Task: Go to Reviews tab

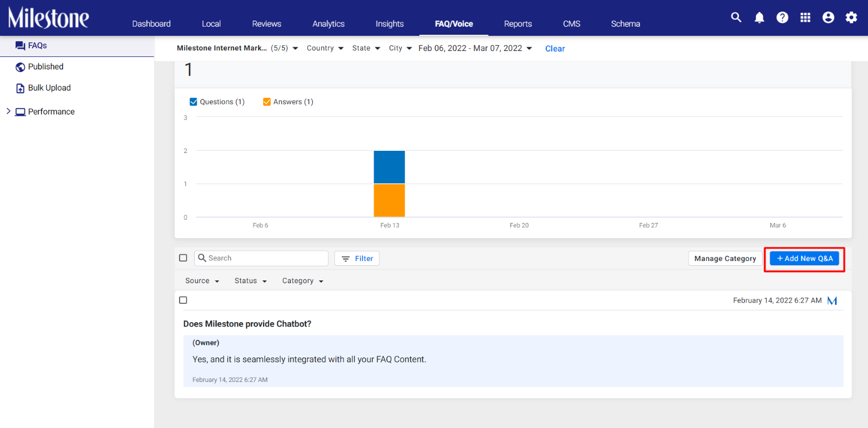Action: 266,24
